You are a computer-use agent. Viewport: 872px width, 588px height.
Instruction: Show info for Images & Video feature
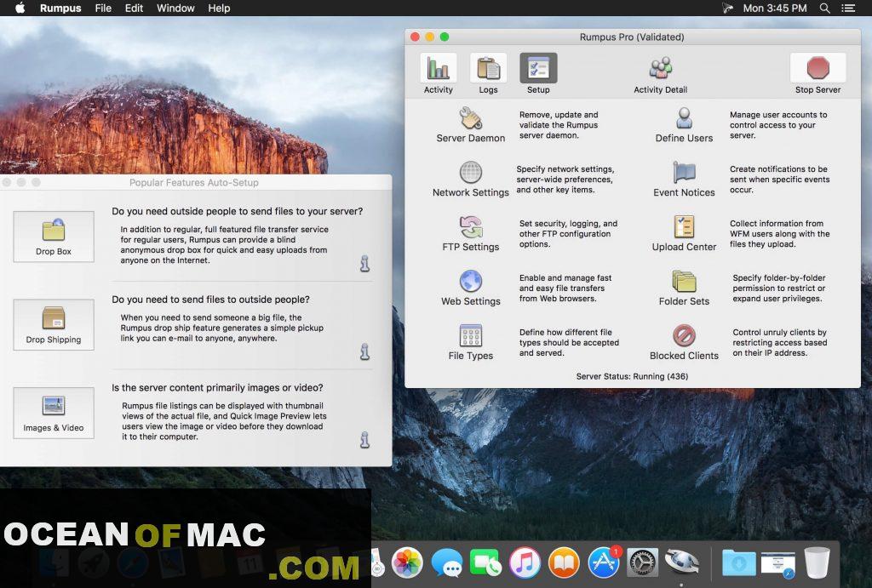pyautogui.click(x=364, y=440)
